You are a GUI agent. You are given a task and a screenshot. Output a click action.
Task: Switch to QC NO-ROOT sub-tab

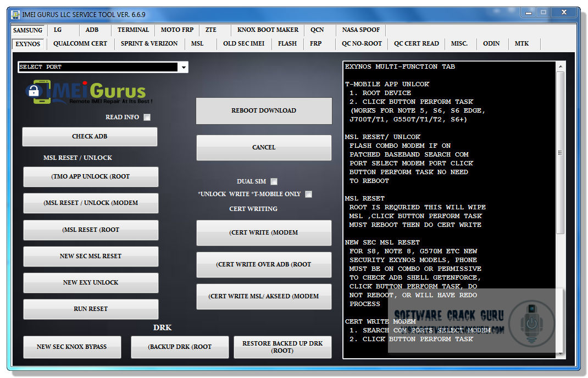pyautogui.click(x=362, y=44)
